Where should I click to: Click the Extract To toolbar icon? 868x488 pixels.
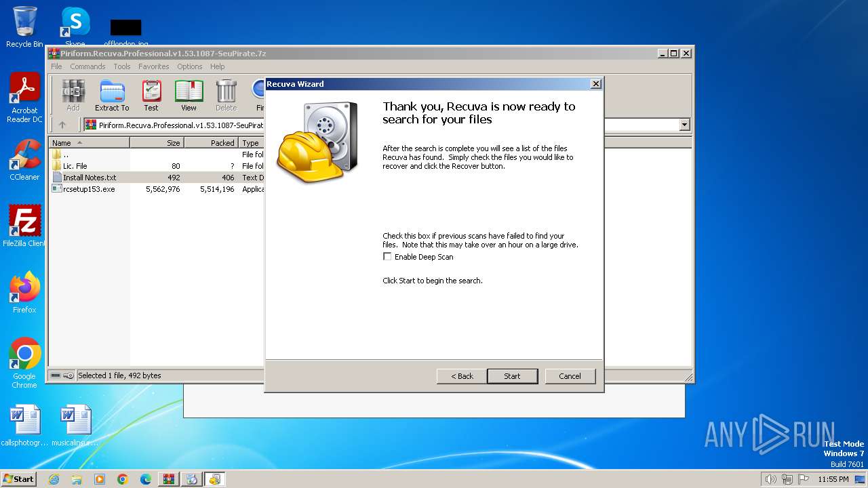point(112,95)
